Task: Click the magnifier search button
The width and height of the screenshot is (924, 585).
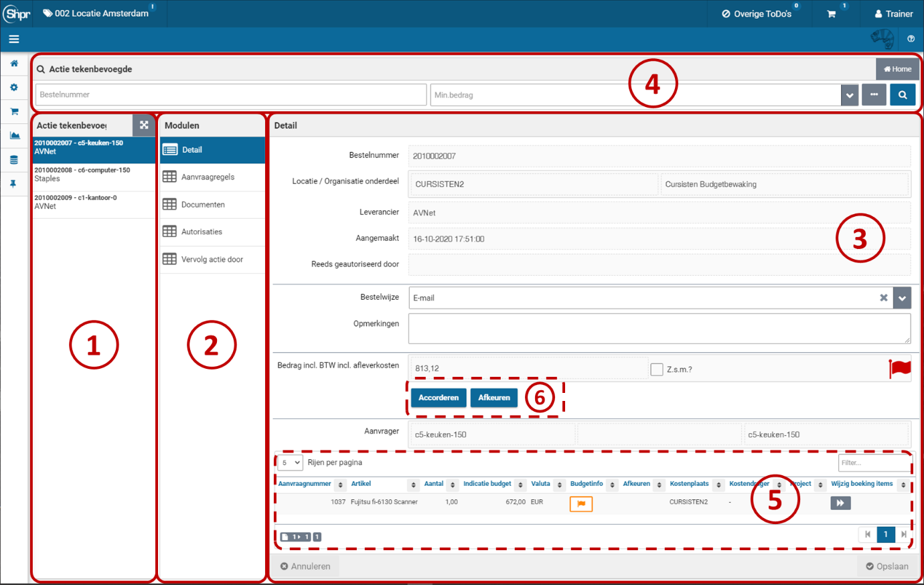Action: coord(903,95)
